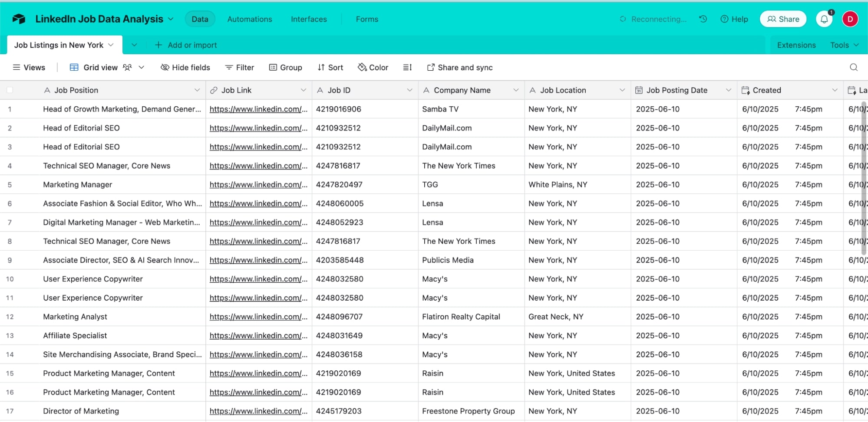Expand the Tools dropdown

point(845,45)
